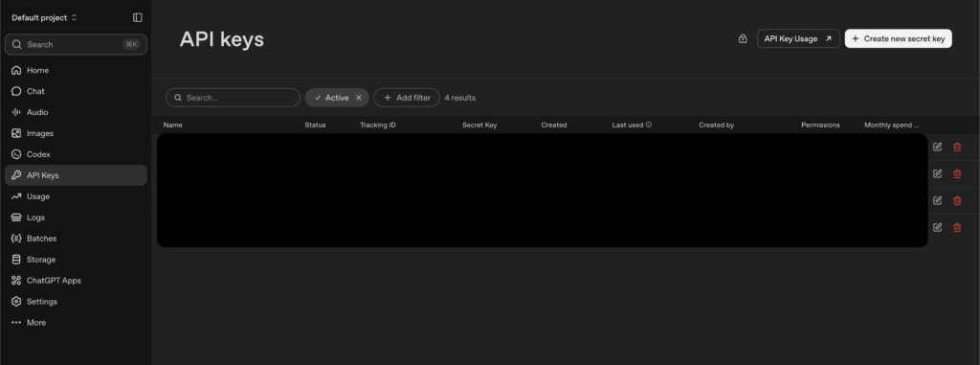Click the sidebar Search field
The width and height of the screenshot is (980, 365).
pos(76,44)
